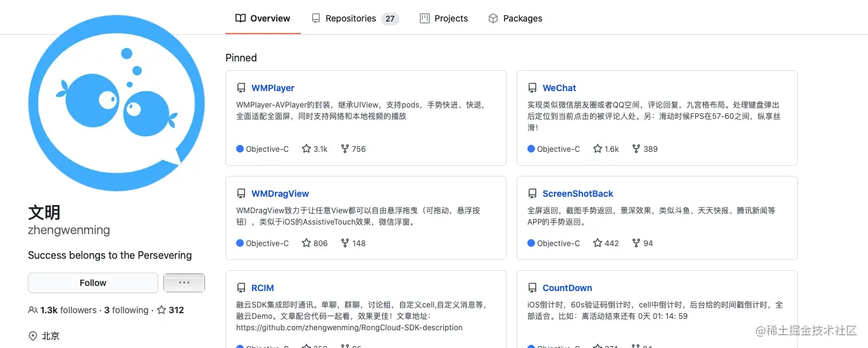
Task: View WeChat's 1.6k stargazers
Action: click(x=606, y=149)
